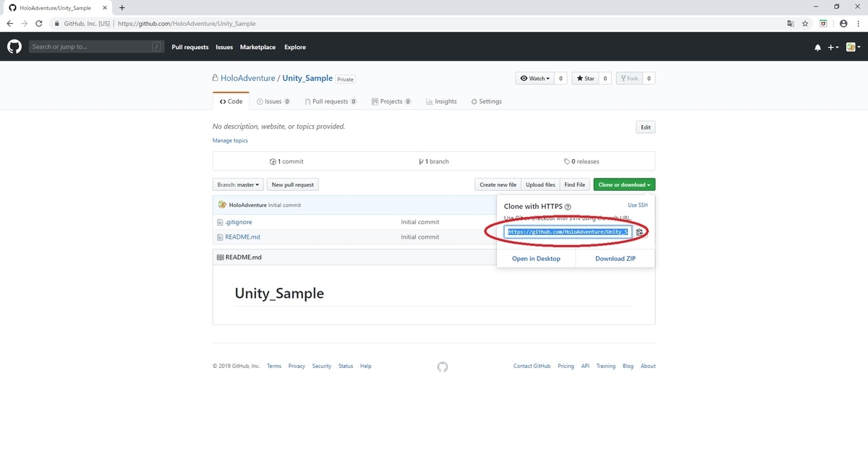The height and width of the screenshot is (470, 868).
Task: Expand the Watch dropdown button
Action: point(535,78)
